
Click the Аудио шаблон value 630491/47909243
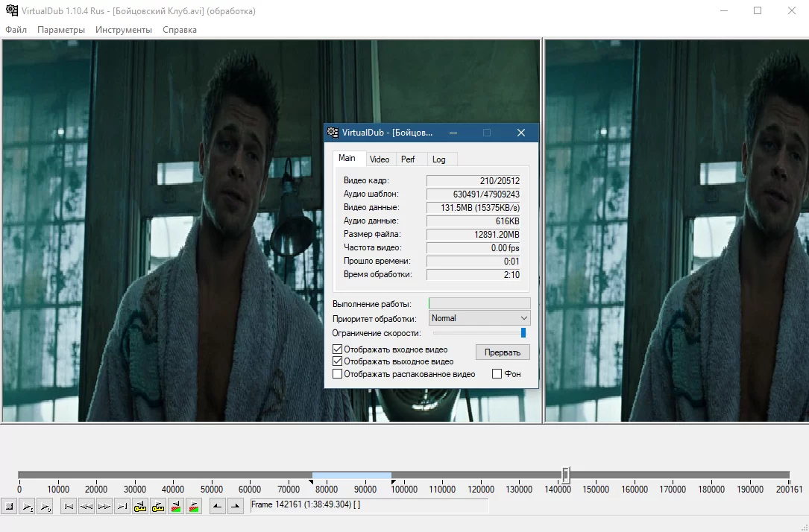pos(473,194)
